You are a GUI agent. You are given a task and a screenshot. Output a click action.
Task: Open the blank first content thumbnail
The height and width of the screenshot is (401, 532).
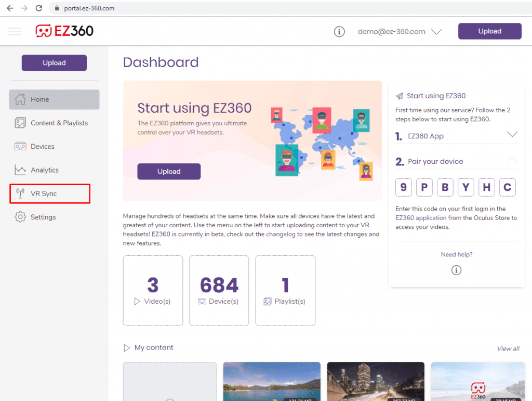coord(170,382)
